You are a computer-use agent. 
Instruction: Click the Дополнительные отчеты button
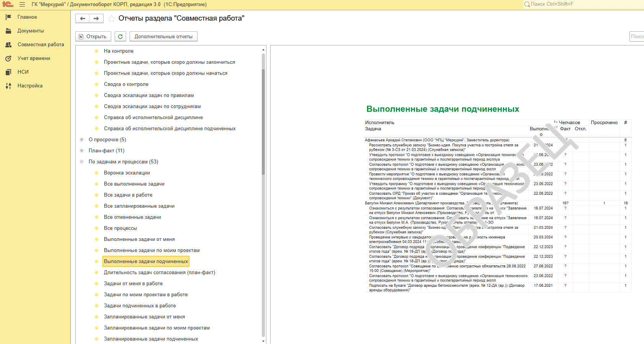(x=164, y=36)
